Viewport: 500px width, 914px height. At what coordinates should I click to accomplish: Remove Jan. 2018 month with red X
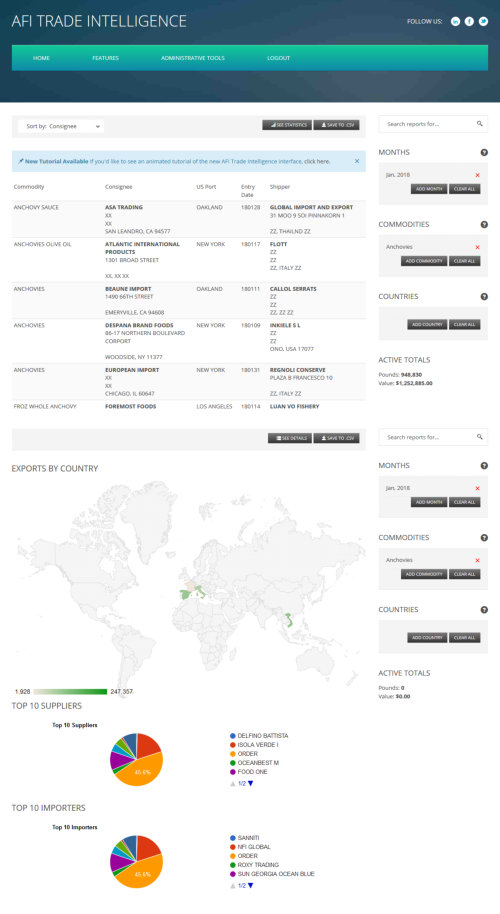click(477, 175)
